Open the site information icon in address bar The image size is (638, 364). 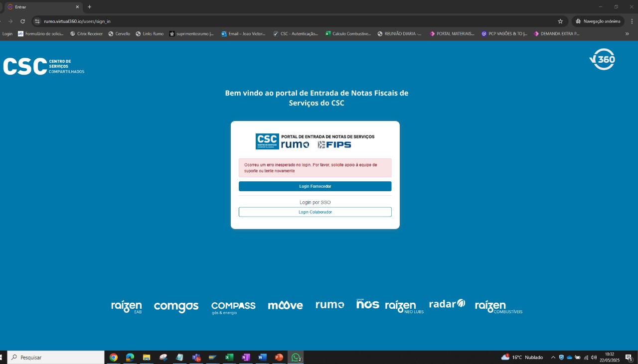click(37, 21)
